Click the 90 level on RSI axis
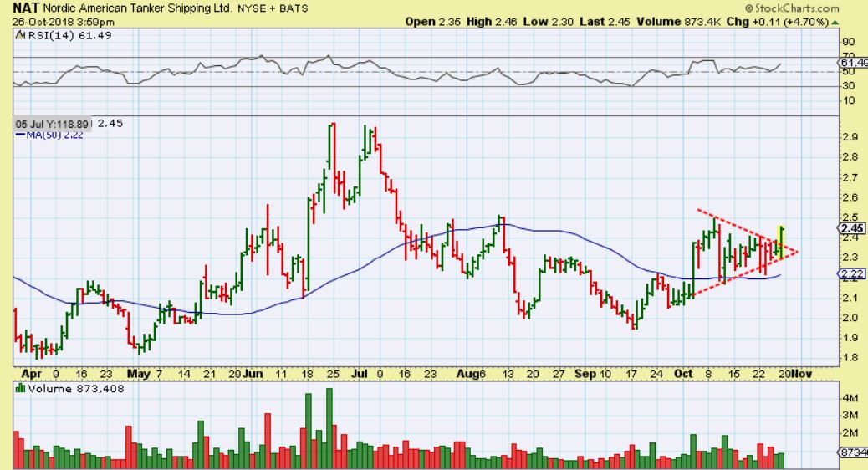 (x=848, y=43)
